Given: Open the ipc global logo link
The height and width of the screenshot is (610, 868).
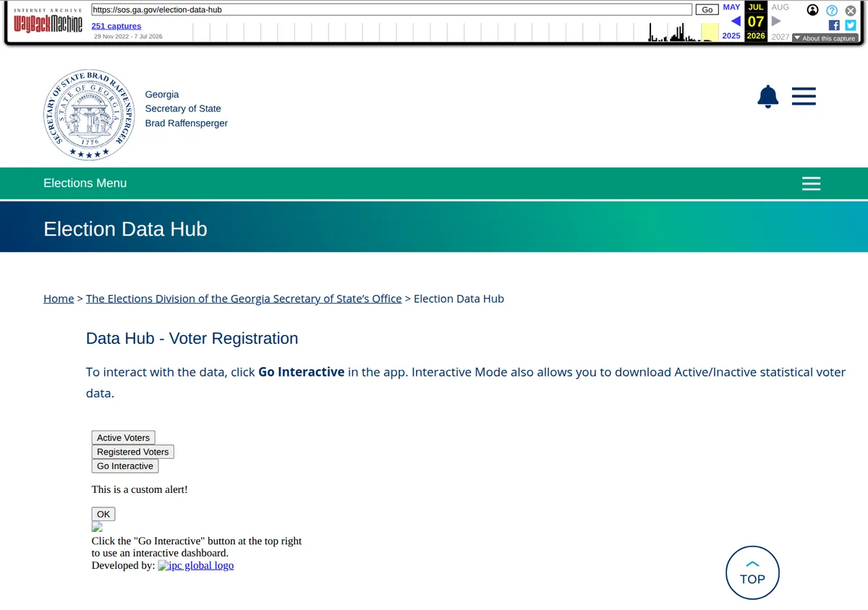Looking at the screenshot, I should click(x=195, y=565).
